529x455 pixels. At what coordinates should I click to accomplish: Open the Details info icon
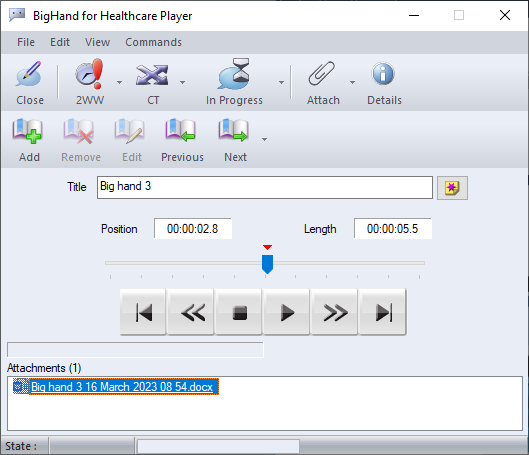tap(383, 74)
